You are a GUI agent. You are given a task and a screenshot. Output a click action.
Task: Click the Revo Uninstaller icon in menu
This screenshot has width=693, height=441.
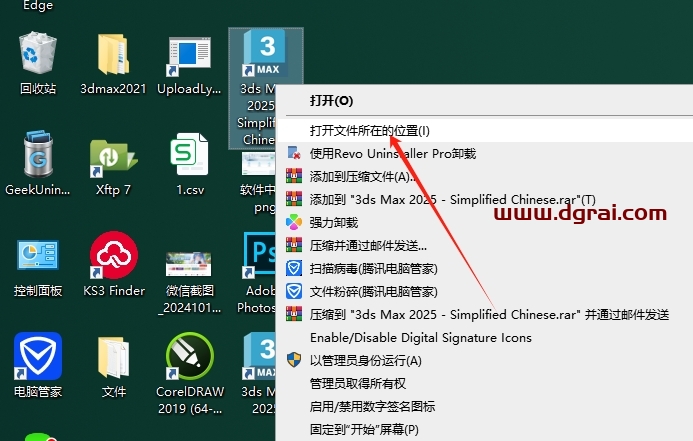pyautogui.click(x=294, y=153)
